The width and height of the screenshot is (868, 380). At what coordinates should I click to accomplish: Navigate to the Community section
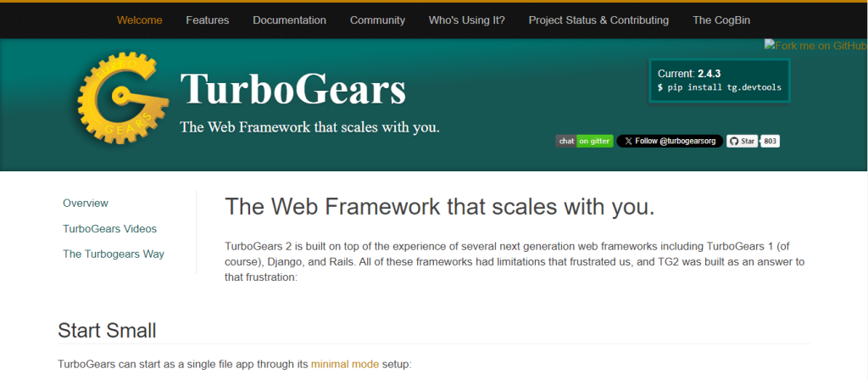click(377, 20)
